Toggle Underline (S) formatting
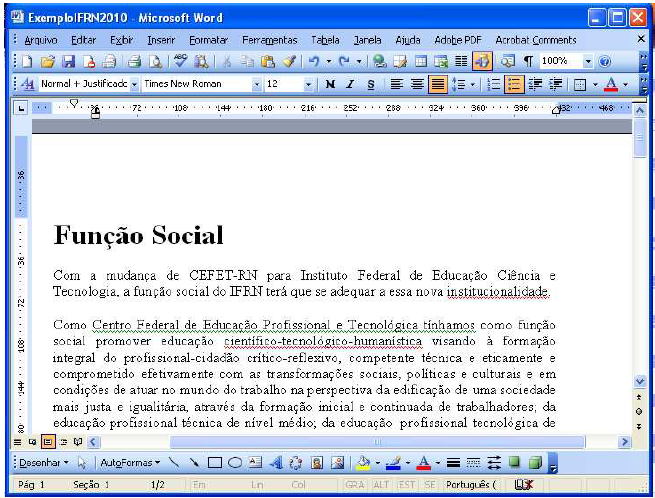This screenshot has height=498, width=655. pyautogui.click(x=371, y=84)
